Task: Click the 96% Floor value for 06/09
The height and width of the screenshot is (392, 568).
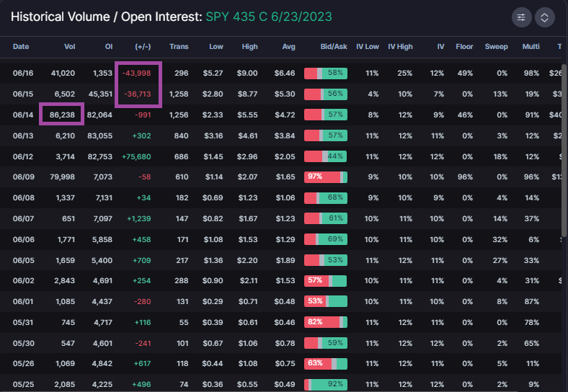Action: click(465, 177)
